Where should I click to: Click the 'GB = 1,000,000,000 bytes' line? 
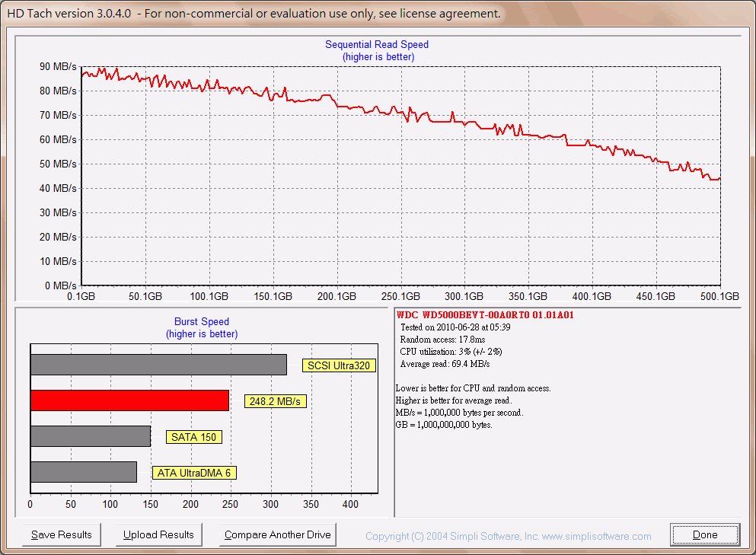click(x=444, y=425)
